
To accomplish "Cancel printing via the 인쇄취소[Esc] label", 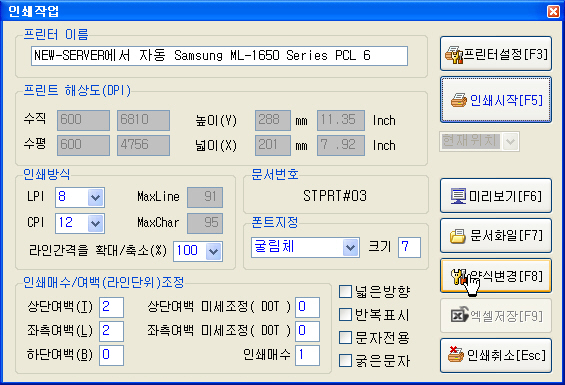I will 506,355.
